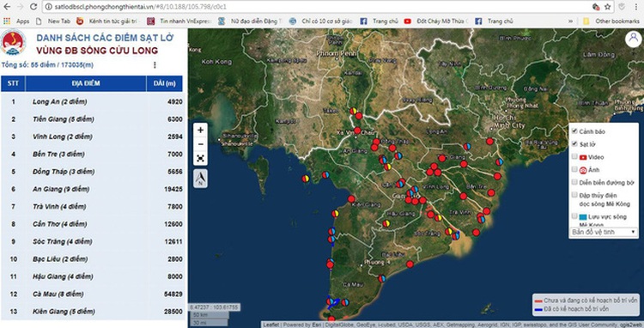
Task: Sort by the DÀI (m) column header
Action: tap(165, 83)
